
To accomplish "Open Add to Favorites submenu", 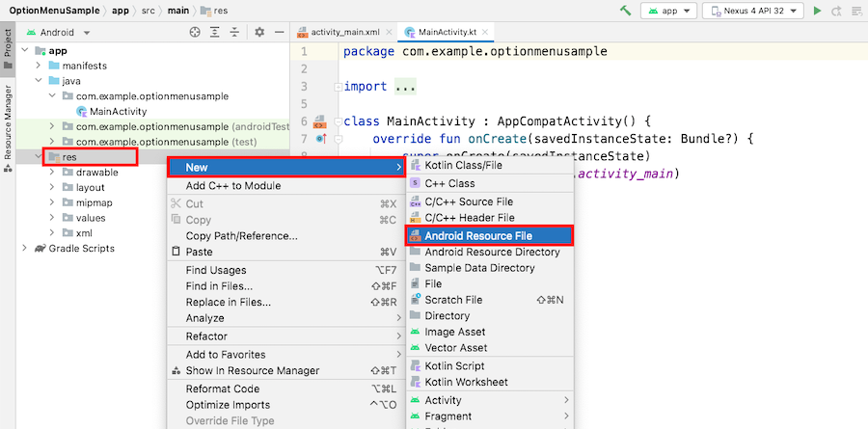I will point(286,354).
